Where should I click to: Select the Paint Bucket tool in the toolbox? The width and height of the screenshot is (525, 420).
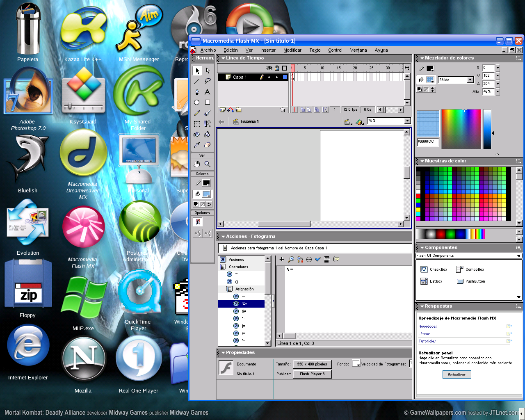coord(208,134)
